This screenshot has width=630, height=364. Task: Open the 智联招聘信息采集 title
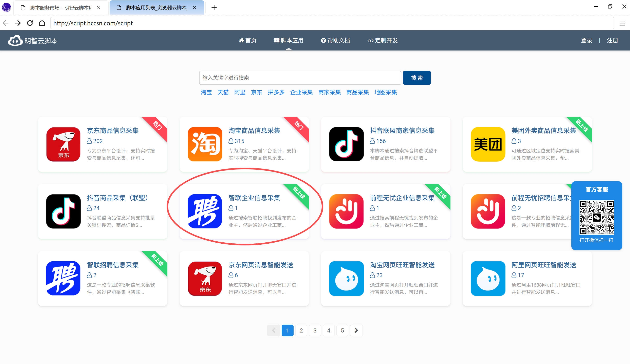[113, 265]
